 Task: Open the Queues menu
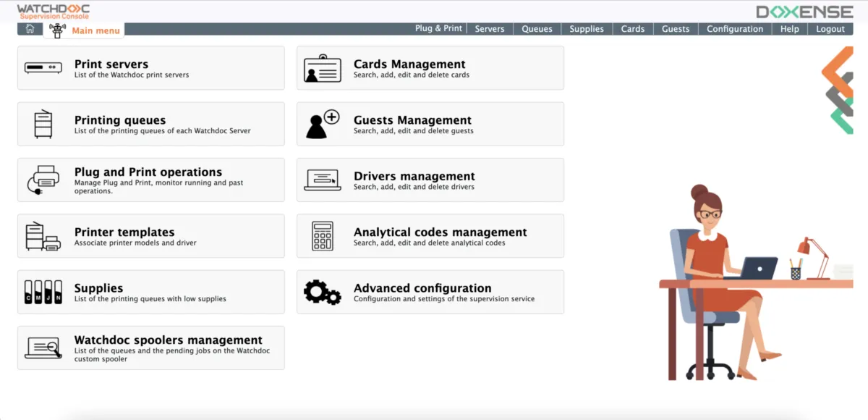(537, 29)
